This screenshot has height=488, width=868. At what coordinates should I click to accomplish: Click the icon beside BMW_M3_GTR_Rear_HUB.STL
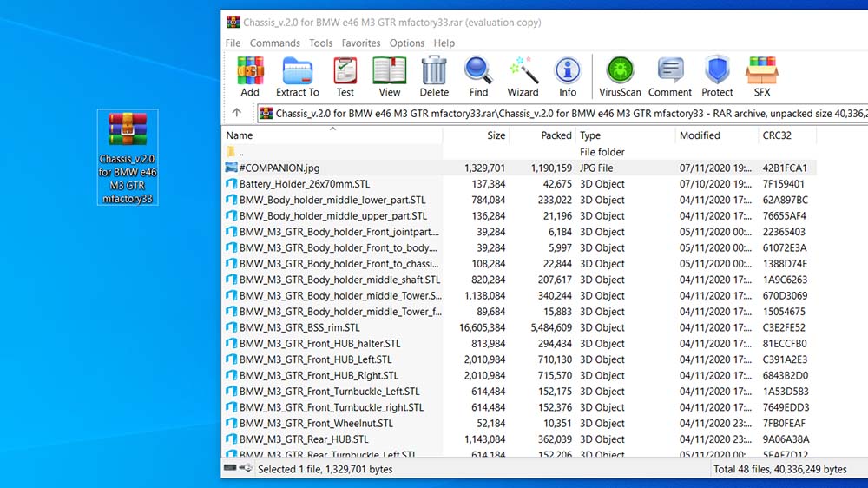[x=232, y=439]
